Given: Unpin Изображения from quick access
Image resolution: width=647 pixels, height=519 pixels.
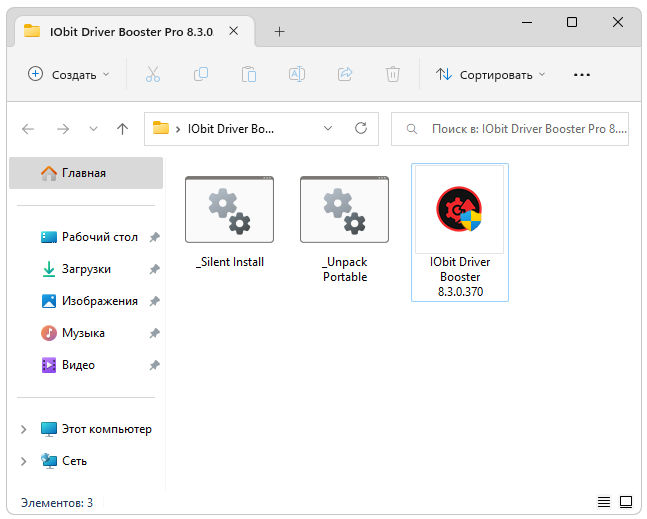Looking at the screenshot, I should point(154,301).
